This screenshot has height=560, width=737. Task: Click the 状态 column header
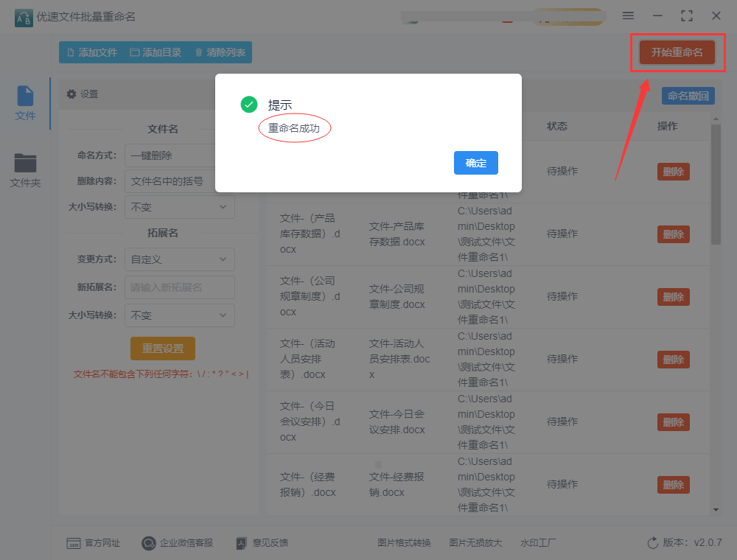coord(557,126)
